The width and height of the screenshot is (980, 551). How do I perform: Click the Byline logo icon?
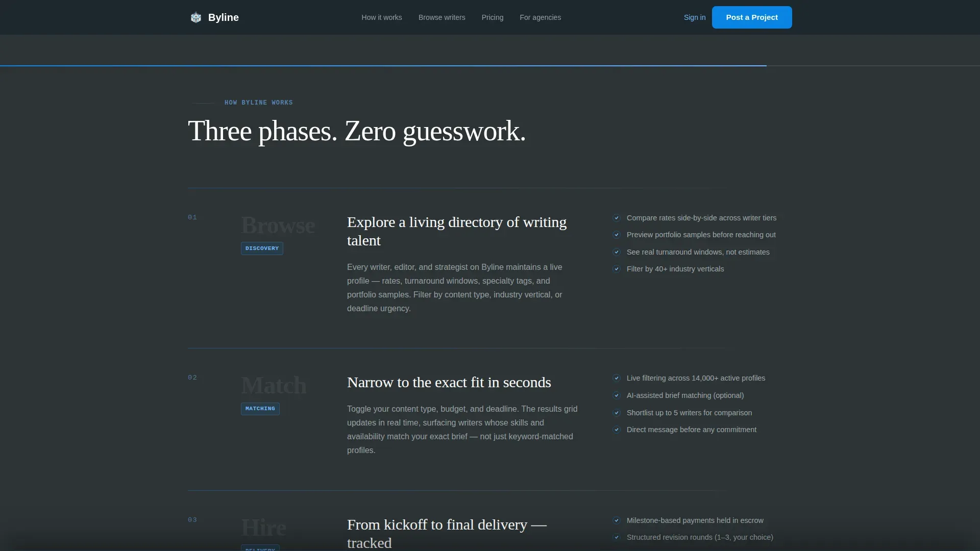tap(196, 17)
